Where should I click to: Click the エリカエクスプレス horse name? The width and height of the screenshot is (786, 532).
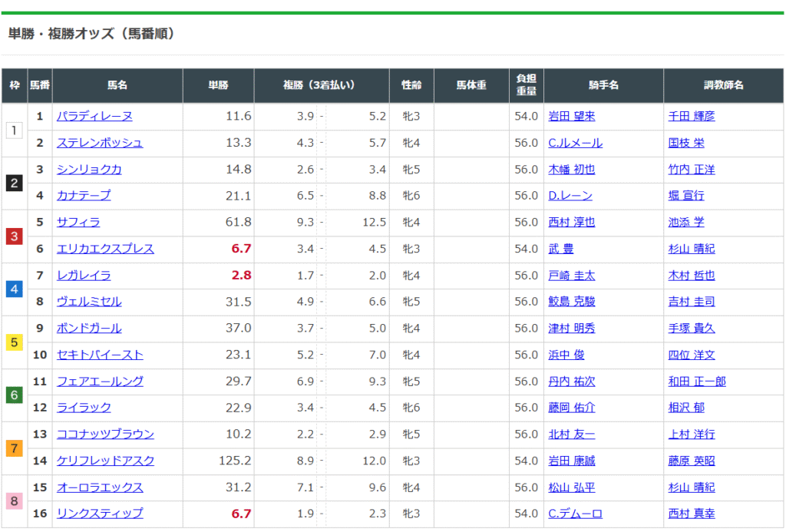(x=105, y=249)
